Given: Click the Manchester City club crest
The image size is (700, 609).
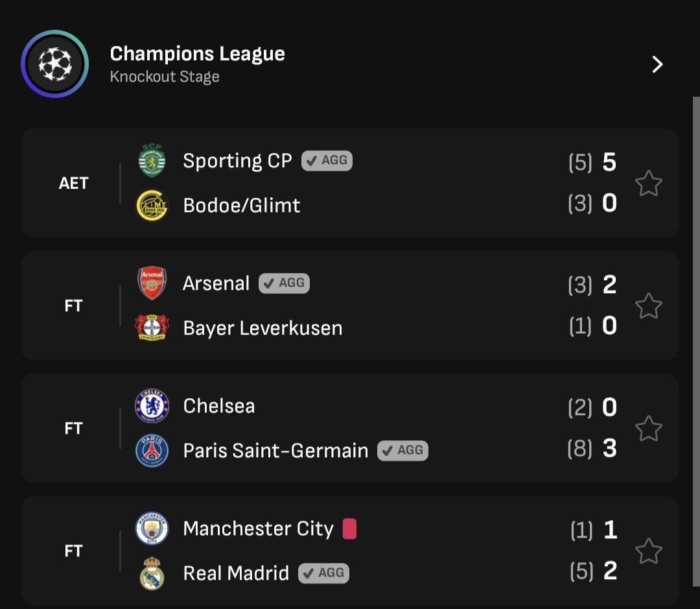Looking at the screenshot, I should (x=152, y=529).
